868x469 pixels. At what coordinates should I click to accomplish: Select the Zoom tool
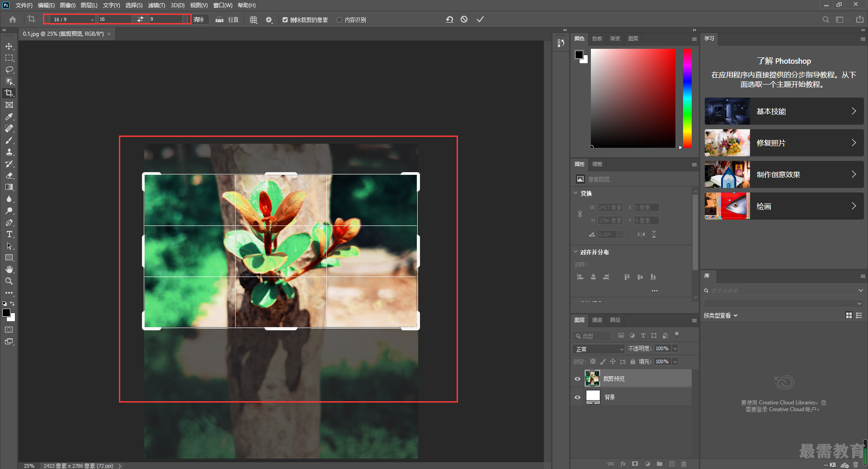click(x=9, y=281)
